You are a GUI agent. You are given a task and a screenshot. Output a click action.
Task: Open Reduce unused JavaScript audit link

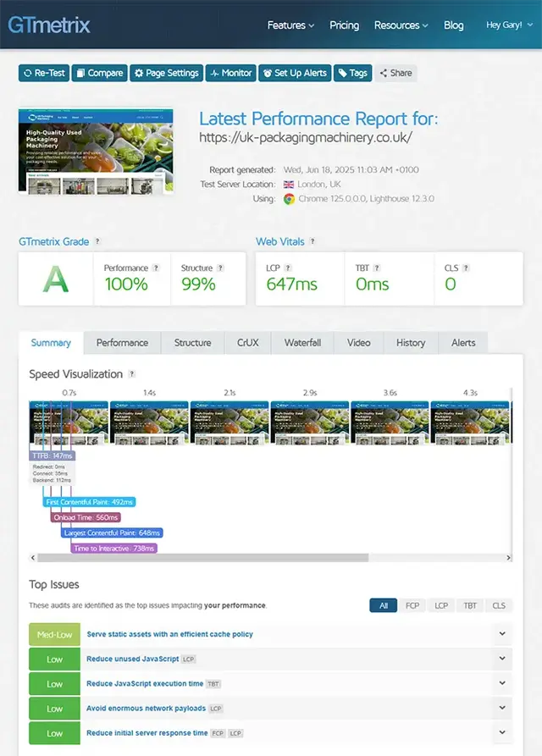click(x=133, y=659)
